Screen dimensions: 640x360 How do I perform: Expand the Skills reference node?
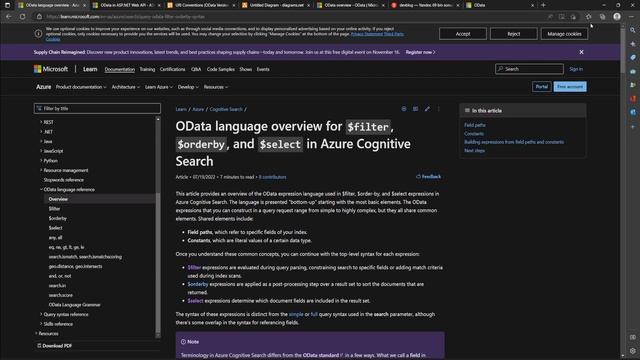(x=41, y=324)
